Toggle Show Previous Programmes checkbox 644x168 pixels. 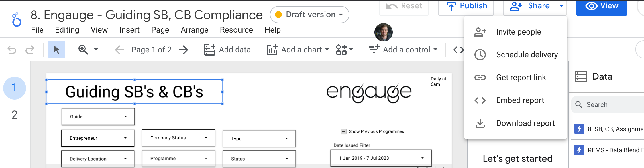point(344,131)
